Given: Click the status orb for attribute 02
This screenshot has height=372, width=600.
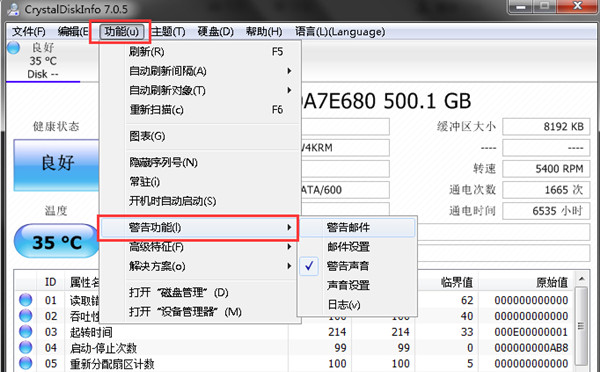Looking at the screenshot, I should click(x=26, y=316).
